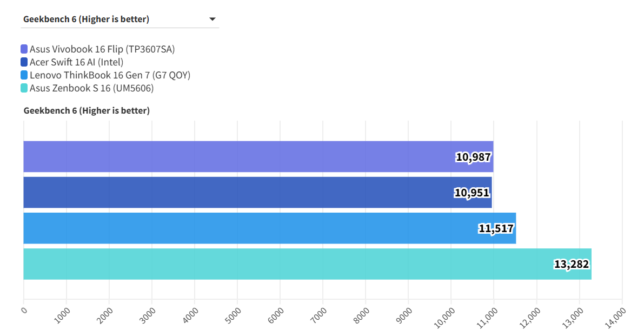Click the dark blue Acer Swift bar
The width and height of the screenshot is (644, 336).
[238, 193]
